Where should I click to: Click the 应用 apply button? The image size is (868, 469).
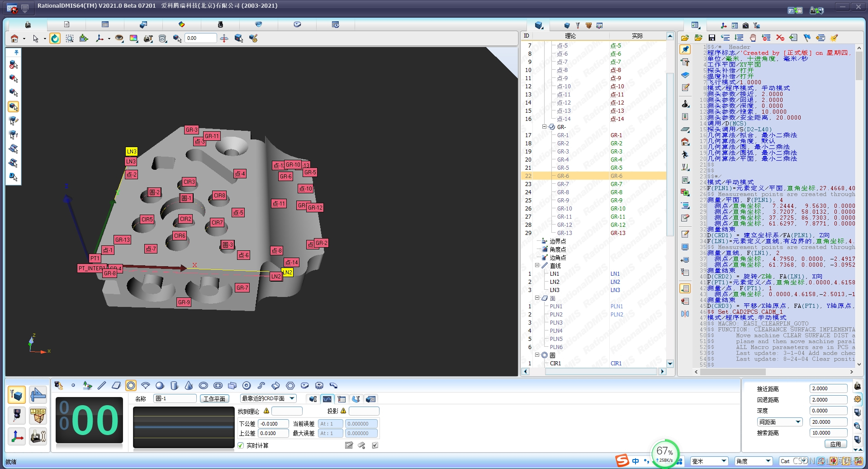pos(835,444)
